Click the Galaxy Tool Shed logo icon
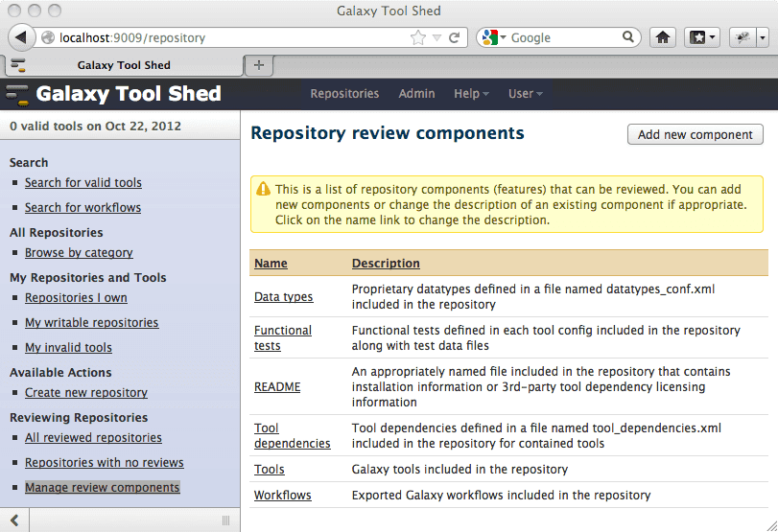The width and height of the screenshot is (778, 532). [17, 94]
